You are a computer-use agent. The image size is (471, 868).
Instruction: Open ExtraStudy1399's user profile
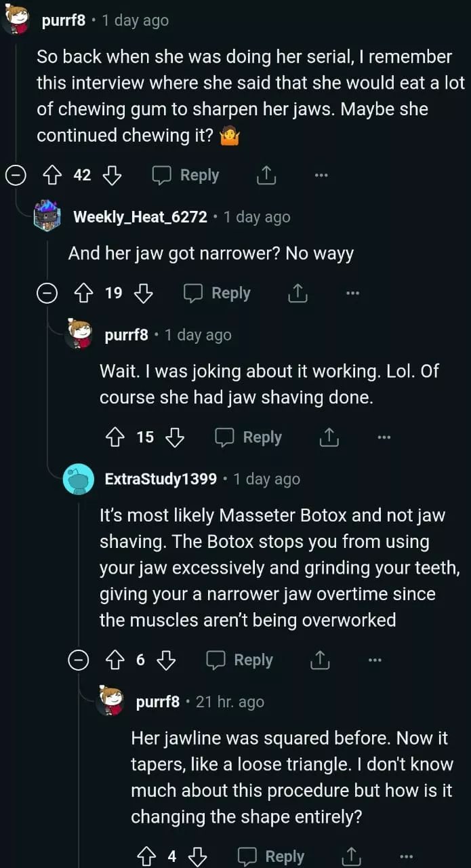point(161,479)
